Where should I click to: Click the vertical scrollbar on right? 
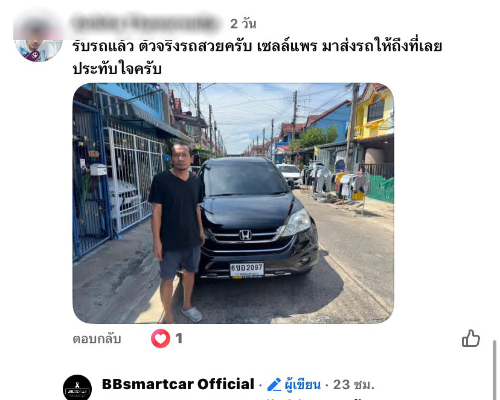[495, 369]
